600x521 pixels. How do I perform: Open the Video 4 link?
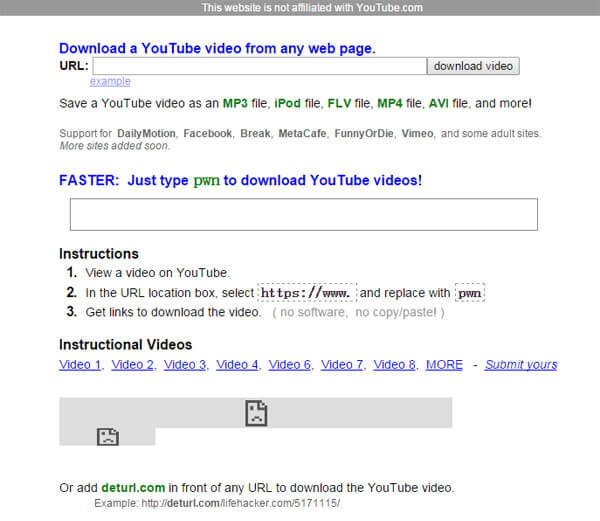(237, 365)
